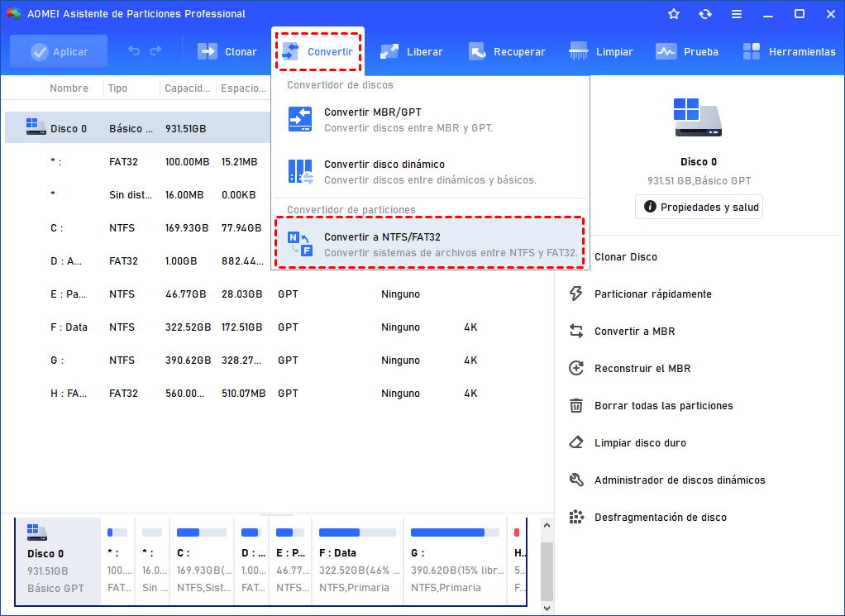Open the Liberar toolbar item
The image size is (845, 616).
[411, 52]
